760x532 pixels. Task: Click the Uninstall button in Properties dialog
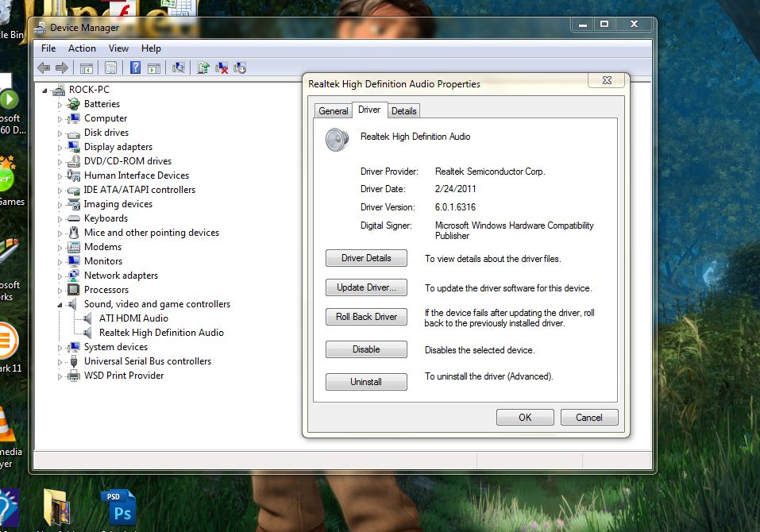[x=366, y=382]
